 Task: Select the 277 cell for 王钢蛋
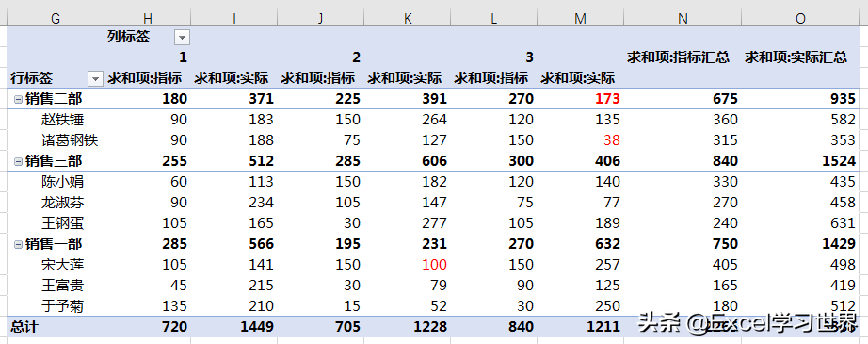click(408, 223)
